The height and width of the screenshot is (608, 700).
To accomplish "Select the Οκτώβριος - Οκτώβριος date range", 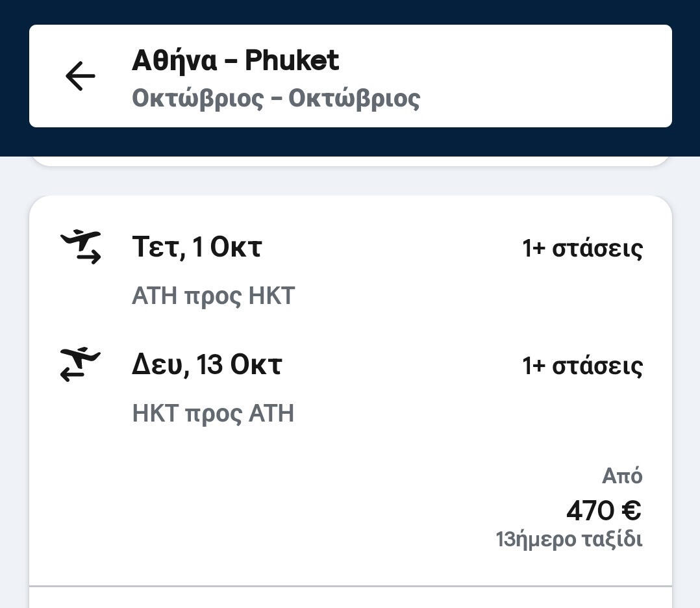I will click(x=276, y=99).
